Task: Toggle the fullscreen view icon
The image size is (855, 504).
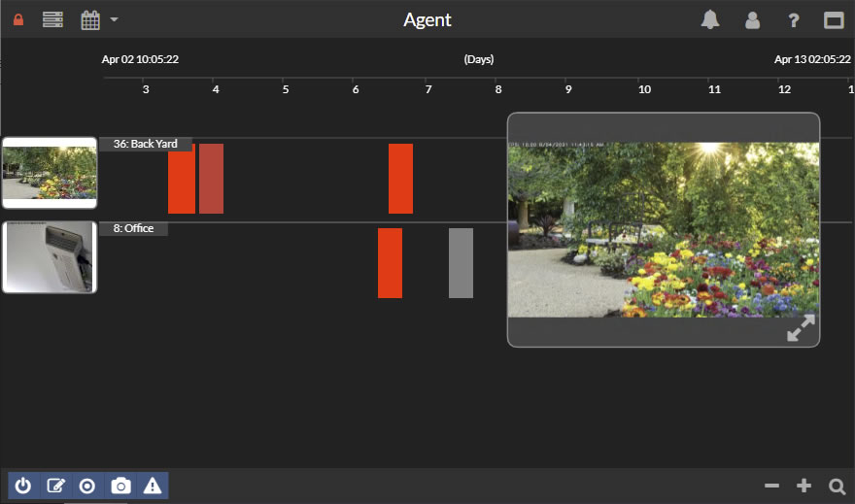Action: tap(834, 19)
